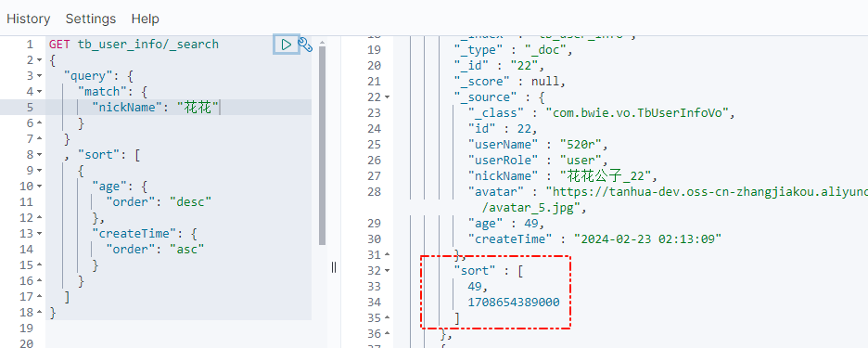The image size is (868, 348).
Task: Collapse the "query" block at line 3
Action: (39, 76)
